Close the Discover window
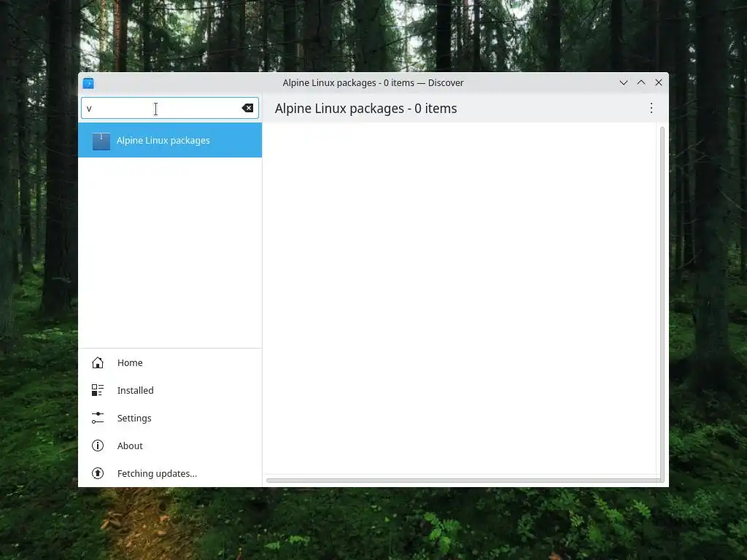Viewport: 747px width, 560px height. pyautogui.click(x=659, y=83)
